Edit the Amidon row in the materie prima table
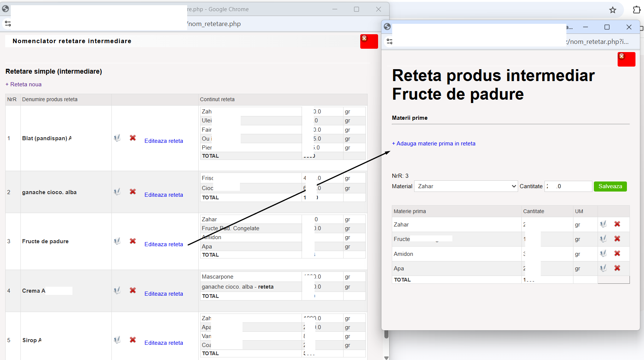644x360 pixels. click(x=603, y=253)
